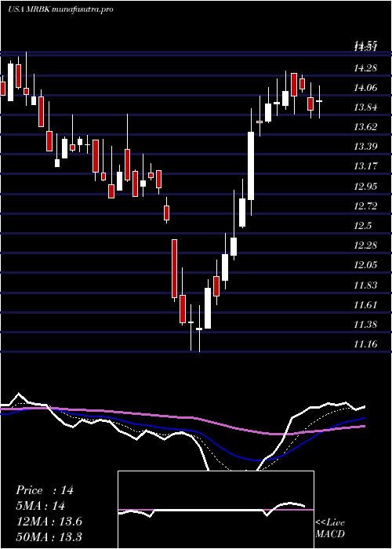Click the last candlestick near 13.9
392x549 pixels.
[319, 101]
